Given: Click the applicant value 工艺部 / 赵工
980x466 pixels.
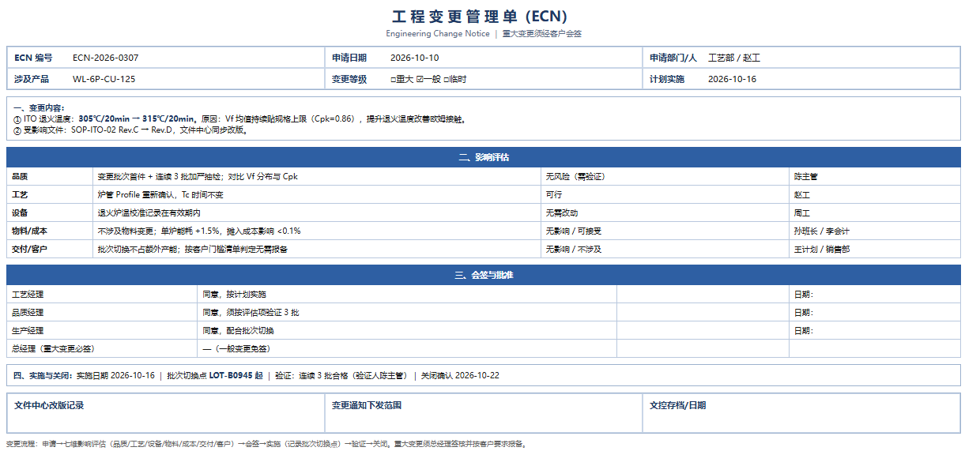Looking at the screenshot, I should (x=733, y=58).
